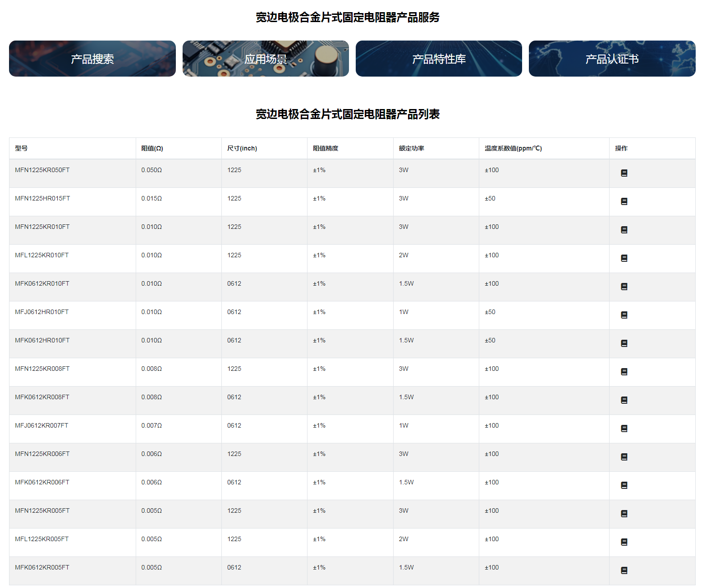Go to 产品特性库 section
This screenshot has width=702, height=588.
[439, 59]
